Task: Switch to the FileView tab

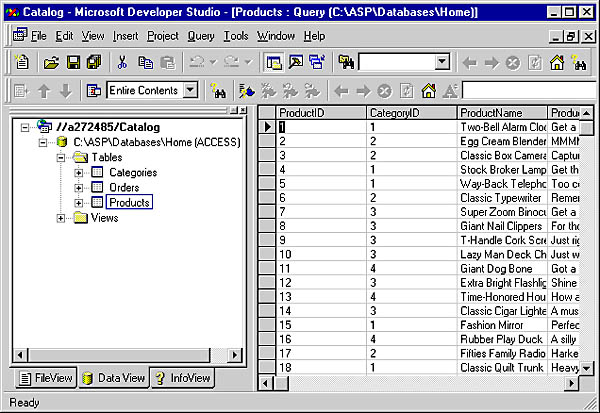Action: [x=45, y=378]
